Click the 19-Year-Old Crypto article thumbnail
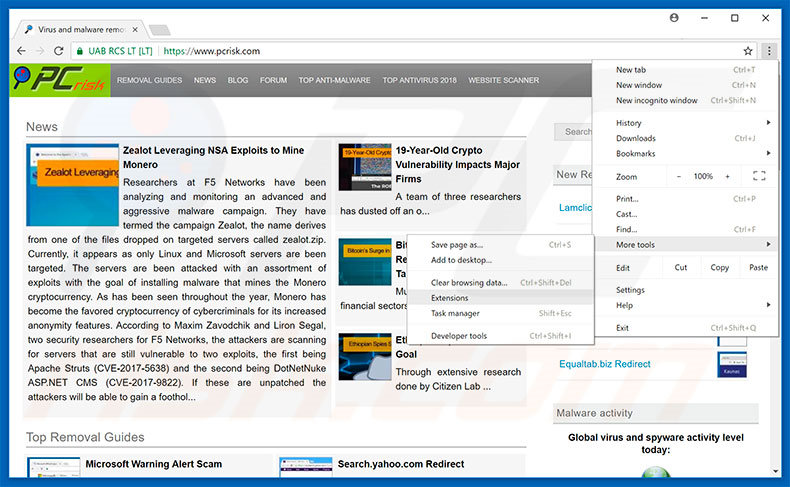The height and width of the screenshot is (487, 790). pos(365,167)
